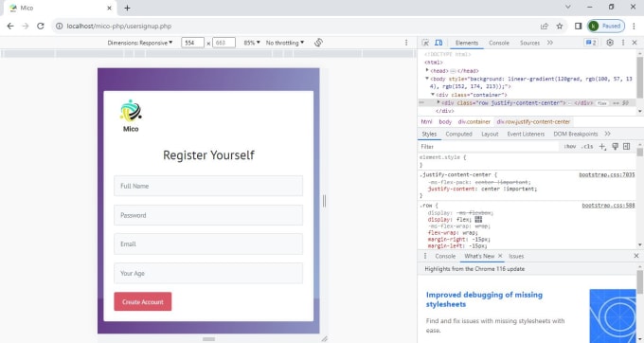Close the What's New drawer tab
This screenshot has width=644, height=343.
pos(500,256)
